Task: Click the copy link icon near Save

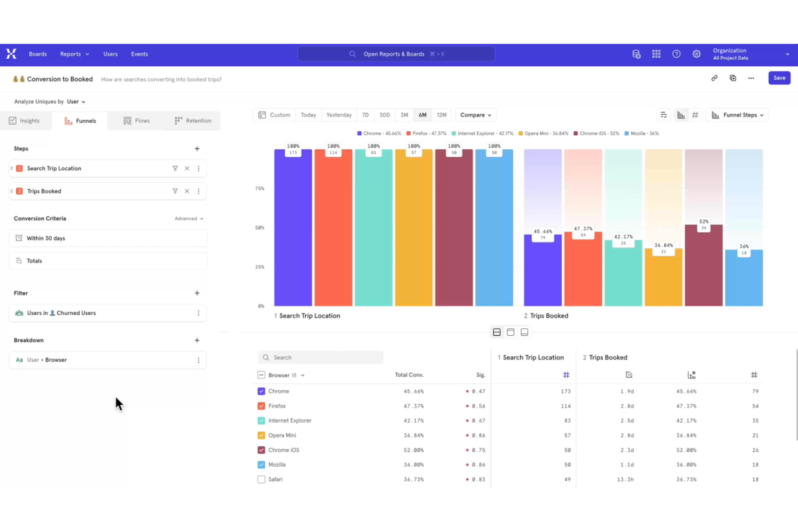Action: pos(714,78)
